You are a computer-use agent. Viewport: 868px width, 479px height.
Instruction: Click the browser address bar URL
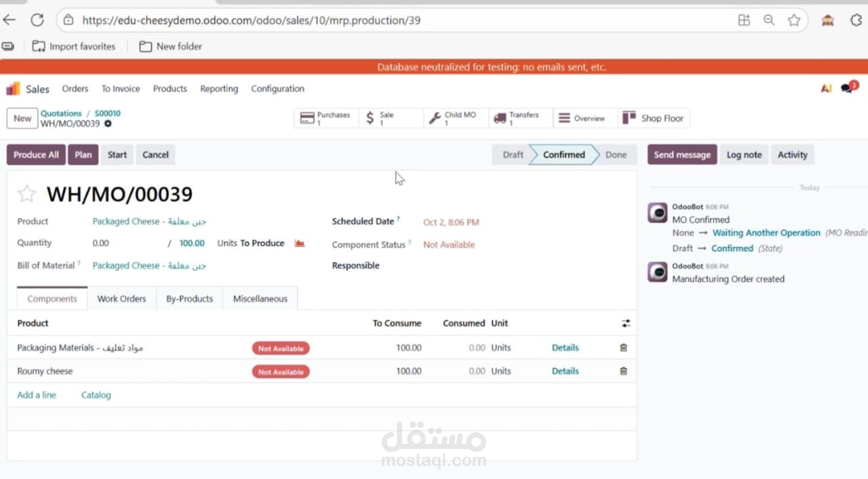click(x=251, y=20)
